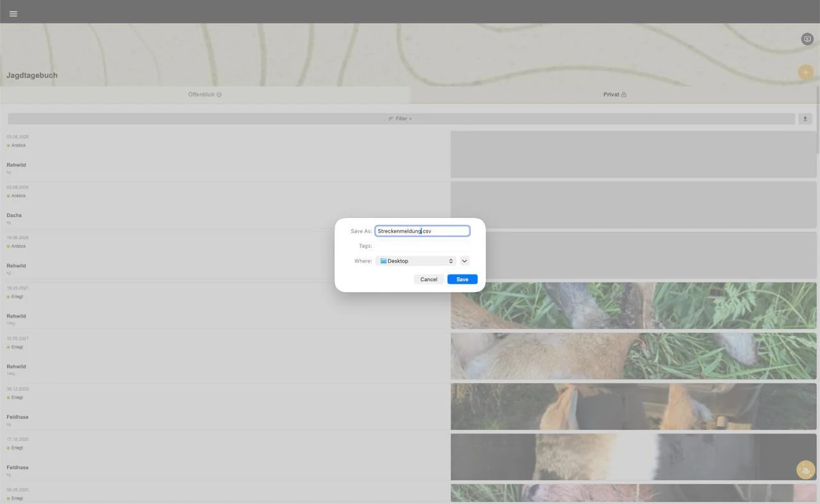
Task: Open the photo of the 30.12.2020 Feldhase entry
Action: coord(634,406)
